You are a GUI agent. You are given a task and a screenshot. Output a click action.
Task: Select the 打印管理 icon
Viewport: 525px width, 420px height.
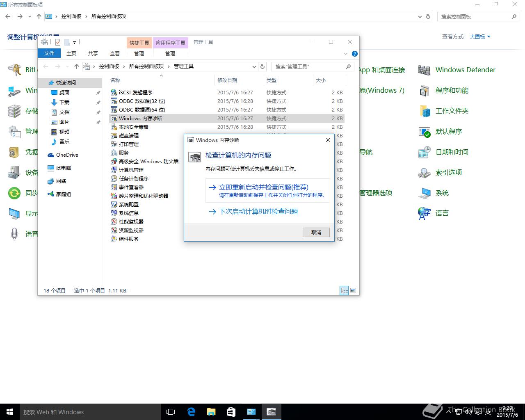[x=114, y=144]
